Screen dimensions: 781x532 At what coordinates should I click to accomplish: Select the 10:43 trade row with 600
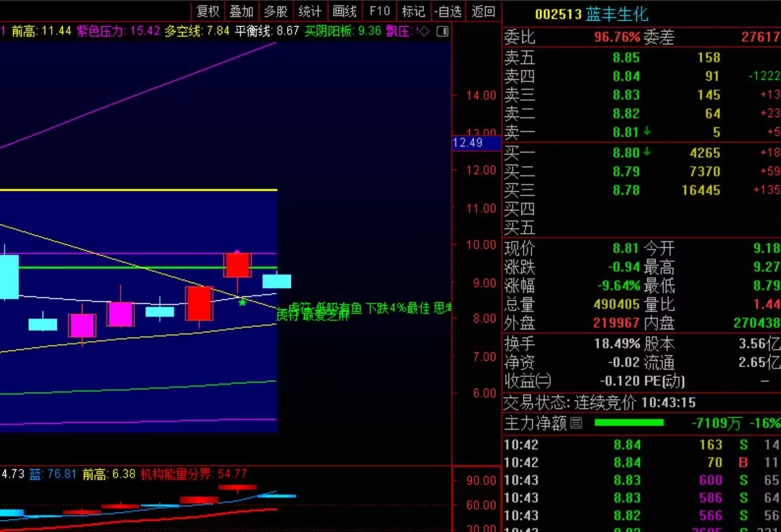click(641, 480)
